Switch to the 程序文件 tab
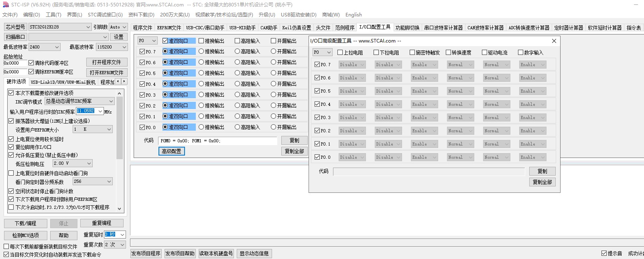This screenshot has height=259, width=644. 142,28
